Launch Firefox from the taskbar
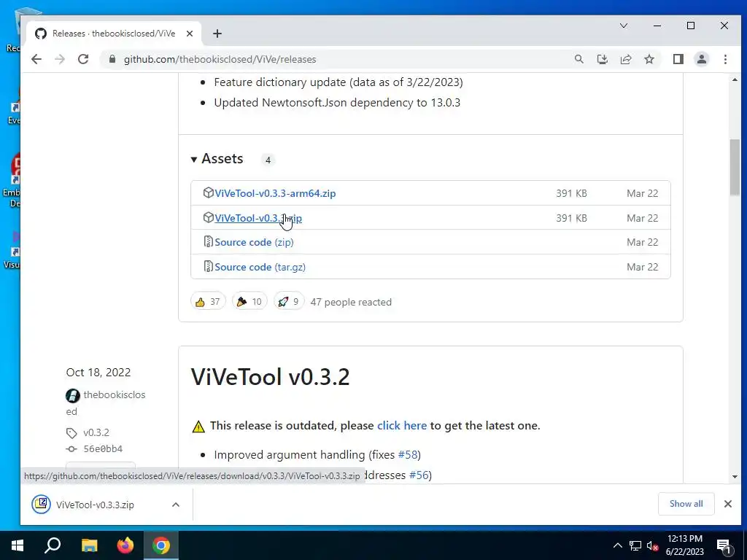The width and height of the screenshot is (747, 560). click(x=125, y=545)
